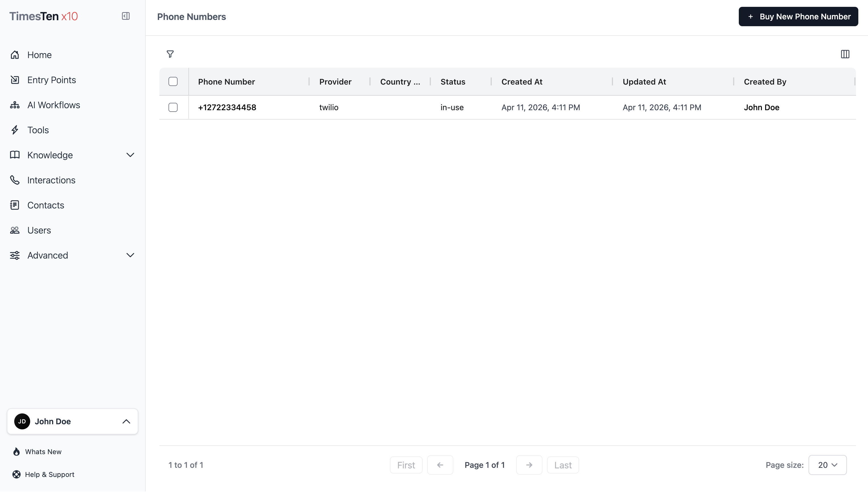Image resolution: width=868 pixels, height=496 pixels.
Task: Open Help & Support link
Action: click(50, 475)
